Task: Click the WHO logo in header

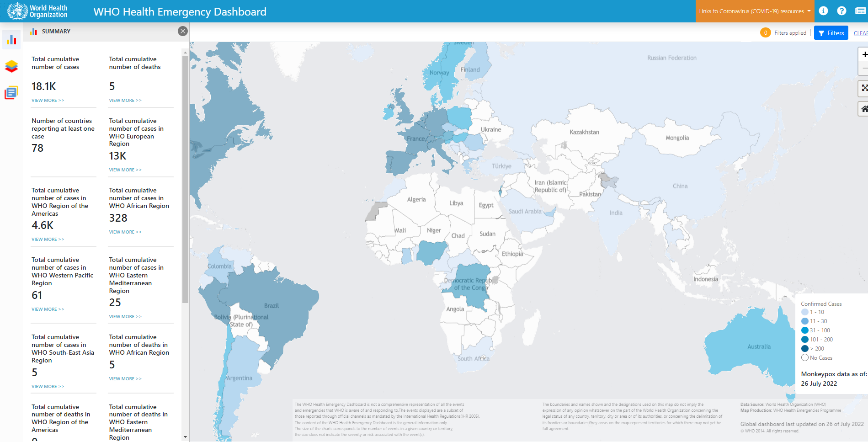Action: [x=37, y=11]
